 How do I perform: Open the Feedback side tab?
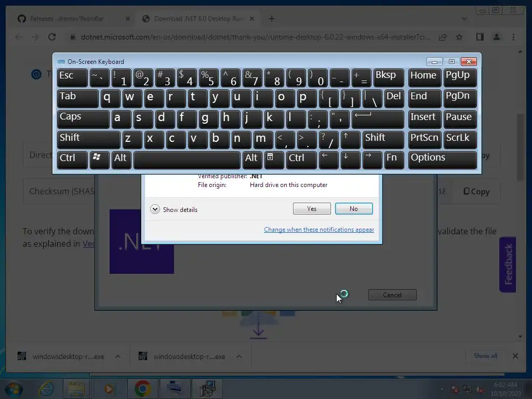[508, 264]
